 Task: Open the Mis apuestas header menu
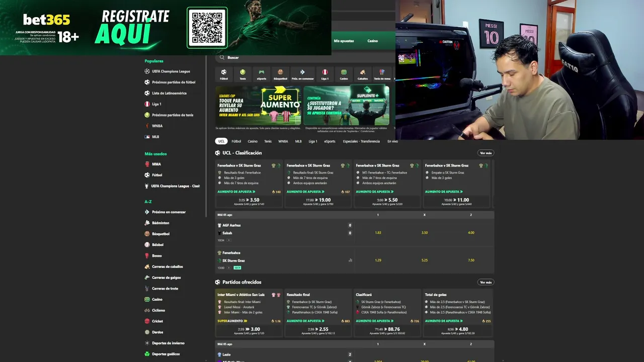[344, 41]
